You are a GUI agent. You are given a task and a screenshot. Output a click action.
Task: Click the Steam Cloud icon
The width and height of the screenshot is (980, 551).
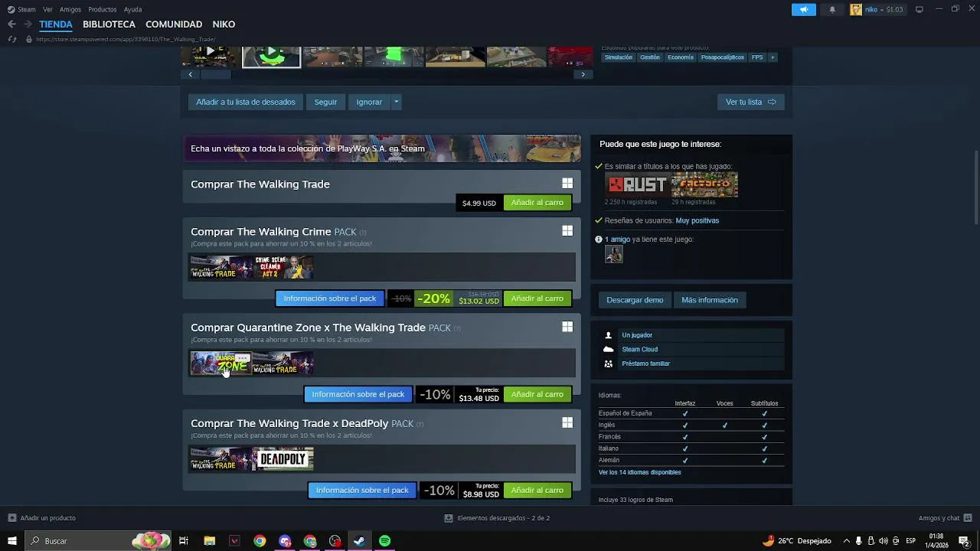point(609,349)
